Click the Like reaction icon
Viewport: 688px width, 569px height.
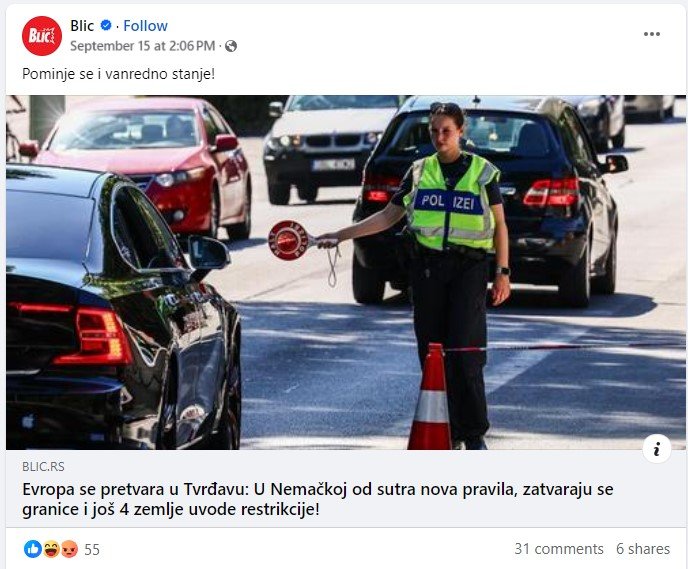pos(33,549)
